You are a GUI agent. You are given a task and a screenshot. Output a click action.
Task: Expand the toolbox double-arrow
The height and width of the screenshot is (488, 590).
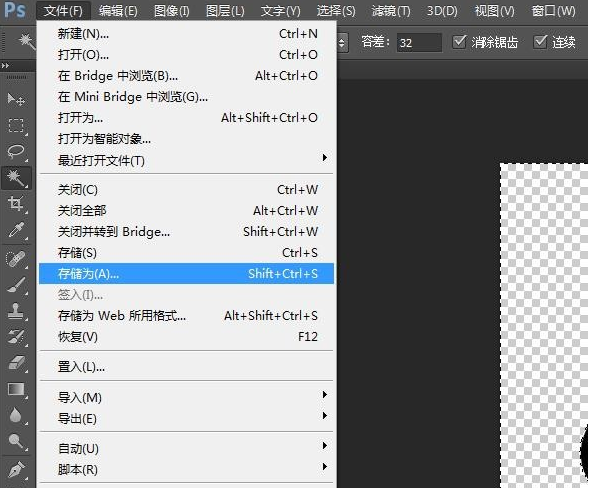coord(5,65)
